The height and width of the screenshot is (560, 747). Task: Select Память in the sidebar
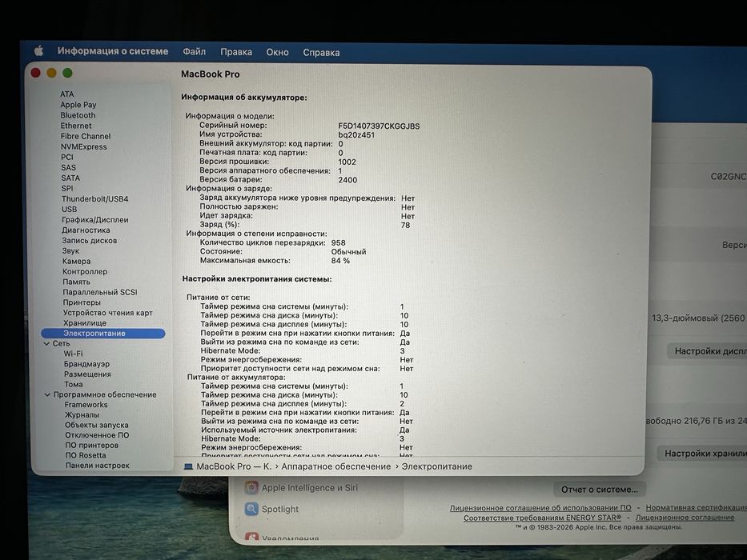coord(76,282)
